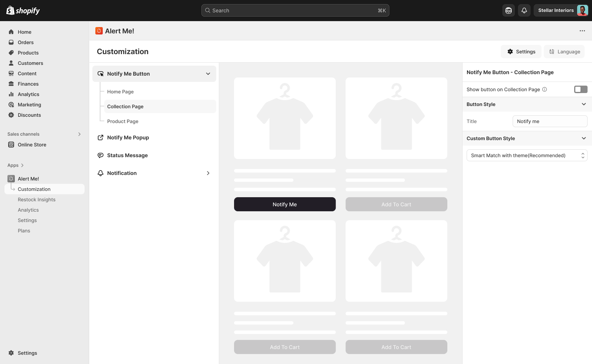592x364 pixels.
Task: Click the Finances bank icon
Action: pyautogui.click(x=11, y=84)
